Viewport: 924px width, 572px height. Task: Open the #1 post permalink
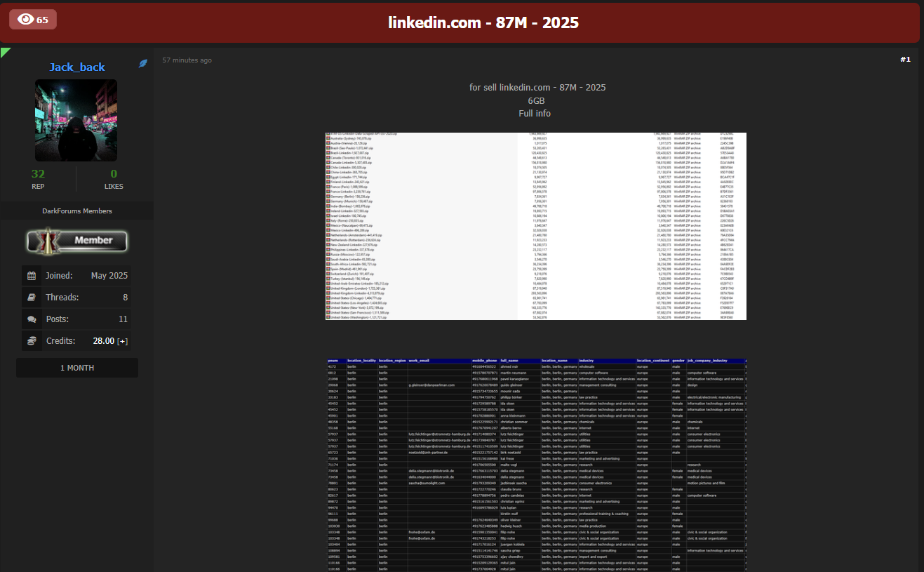(905, 60)
